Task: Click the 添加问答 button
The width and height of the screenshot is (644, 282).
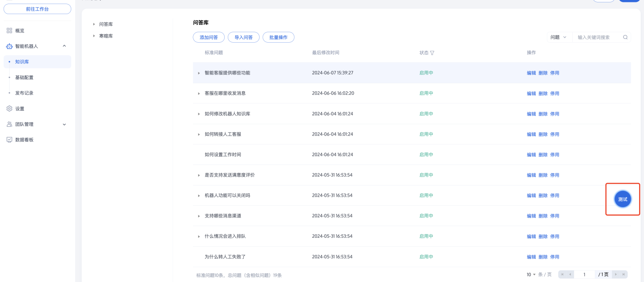Action: coord(208,37)
